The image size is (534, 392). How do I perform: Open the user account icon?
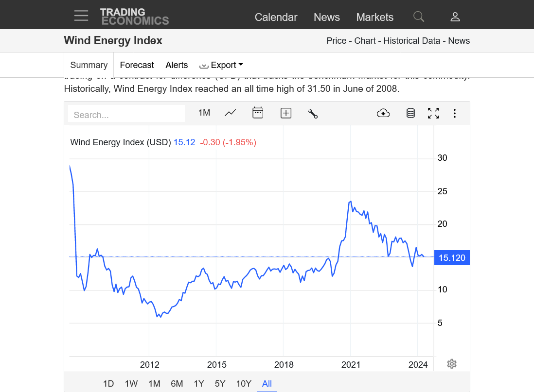click(x=455, y=17)
